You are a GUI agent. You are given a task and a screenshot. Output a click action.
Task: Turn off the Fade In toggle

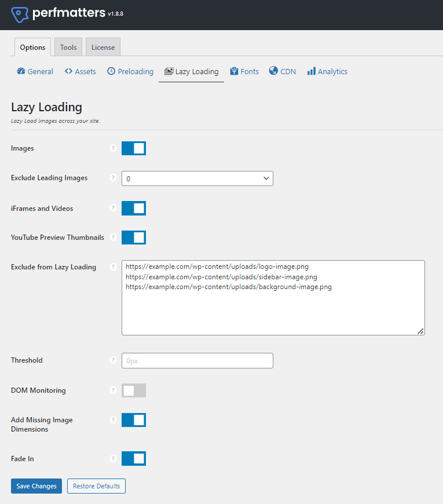coord(134,458)
